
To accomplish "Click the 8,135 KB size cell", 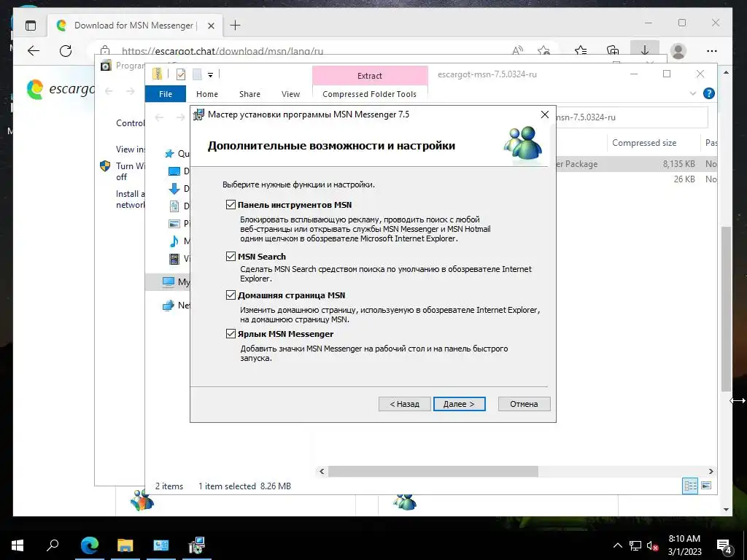I will click(678, 164).
